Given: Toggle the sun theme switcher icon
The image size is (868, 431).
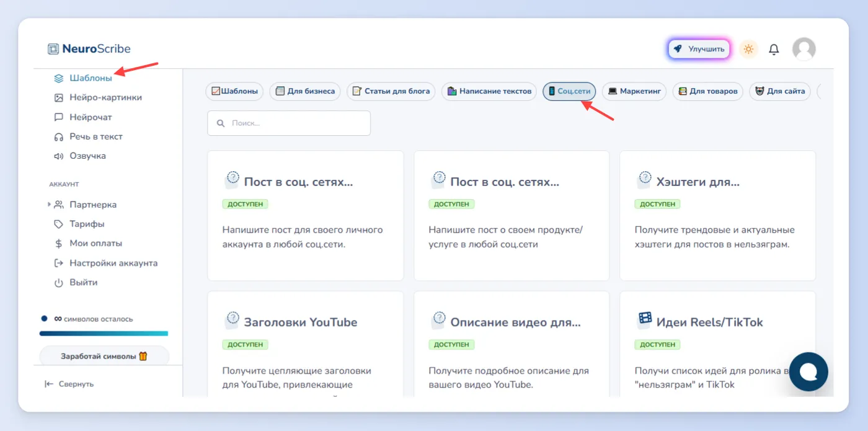Looking at the screenshot, I should tap(748, 49).
